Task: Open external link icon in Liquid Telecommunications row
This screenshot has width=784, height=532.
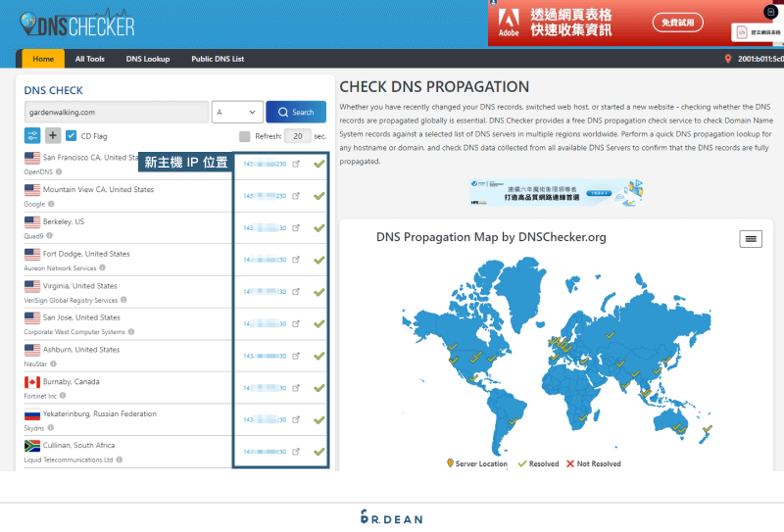Action: pos(296,452)
